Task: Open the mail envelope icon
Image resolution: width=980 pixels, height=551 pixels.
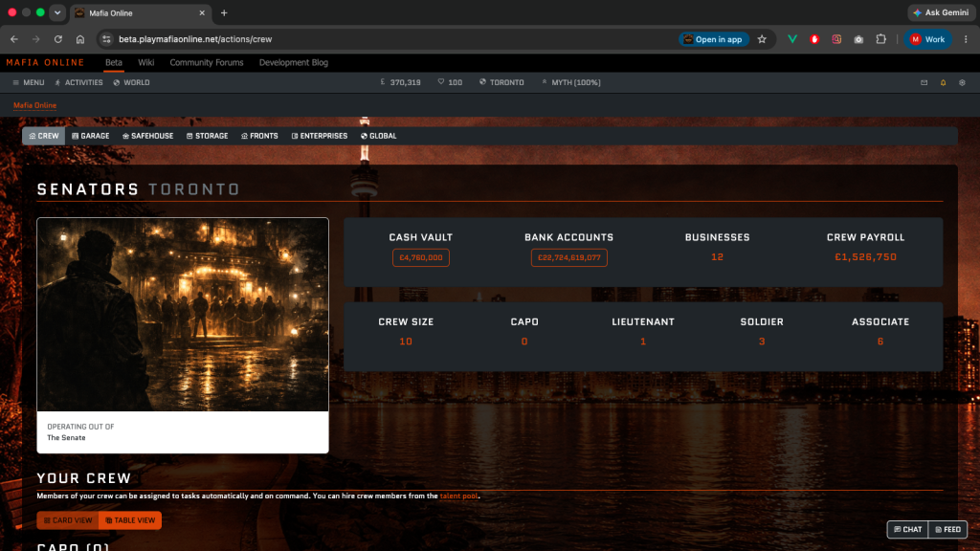Action: pyautogui.click(x=924, y=82)
